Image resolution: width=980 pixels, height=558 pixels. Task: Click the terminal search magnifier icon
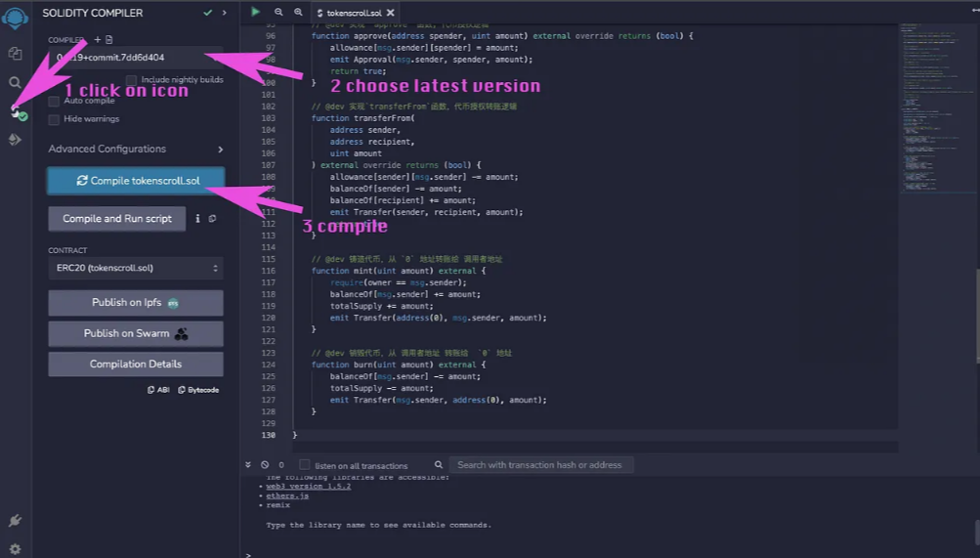tap(439, 465)
